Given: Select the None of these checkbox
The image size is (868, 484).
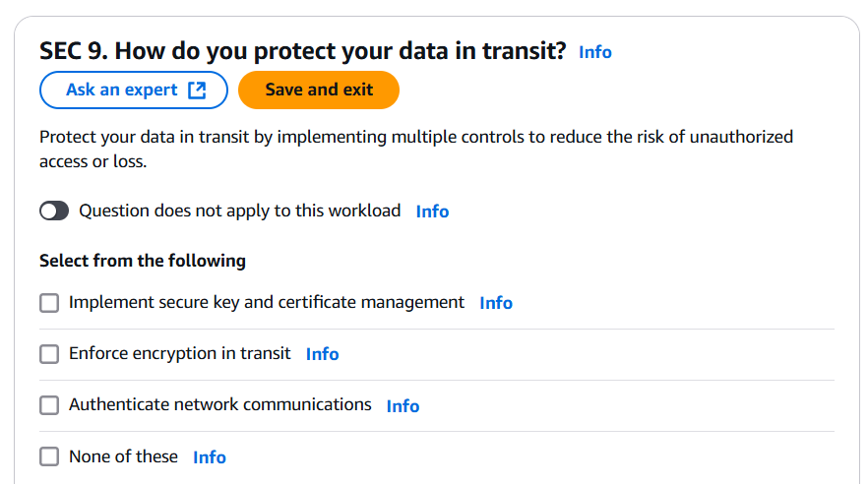Looking at the screenshot, I should click(49, 456).
